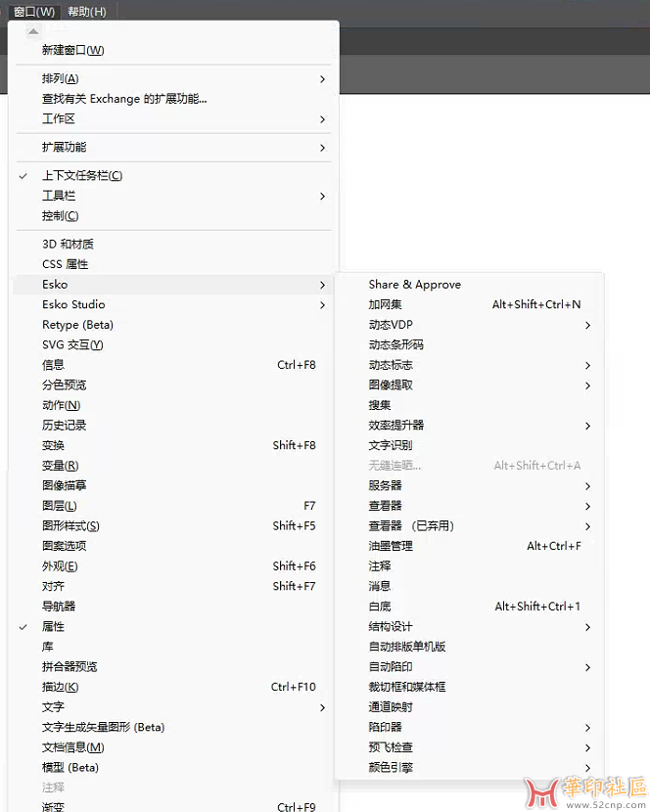650x812 pixels.
Task: Select 新建窗口(W) menu item
Action: pos(173,50)
